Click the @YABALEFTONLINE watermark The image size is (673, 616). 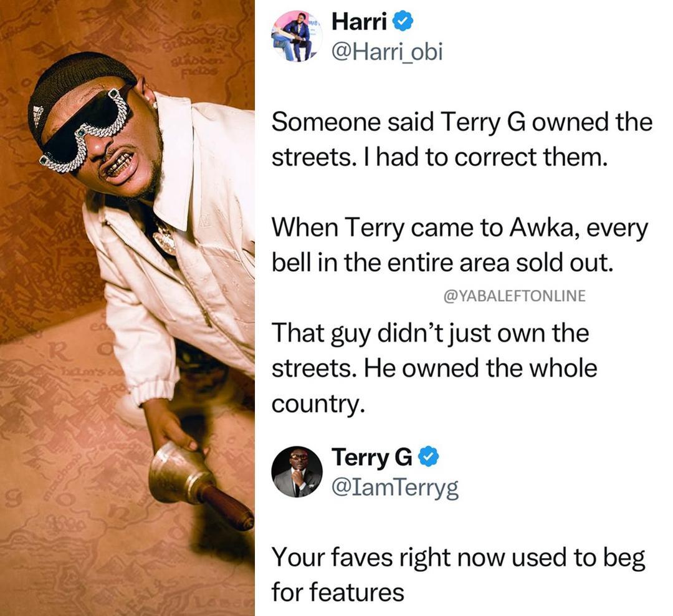coord(513,296)
